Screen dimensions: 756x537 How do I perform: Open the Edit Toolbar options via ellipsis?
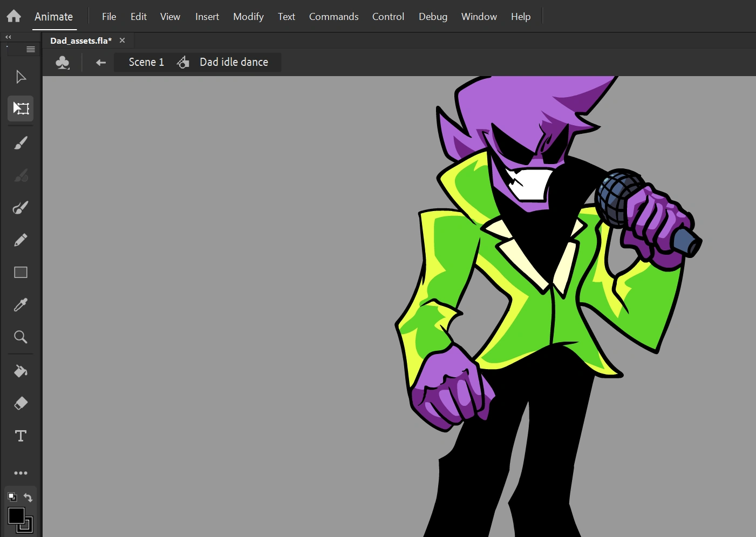coord(21,473)
